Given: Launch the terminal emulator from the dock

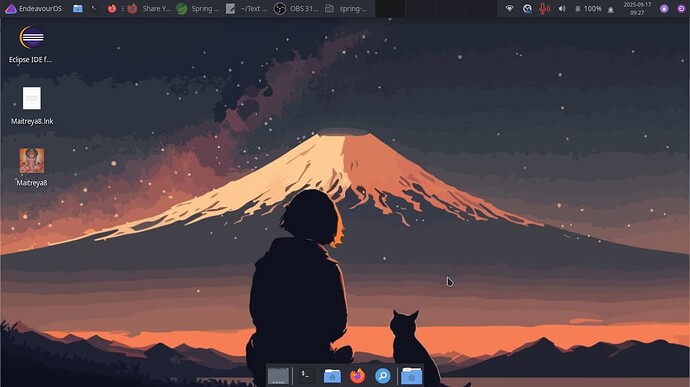Looking at the screenshot, I should [306, 376].
